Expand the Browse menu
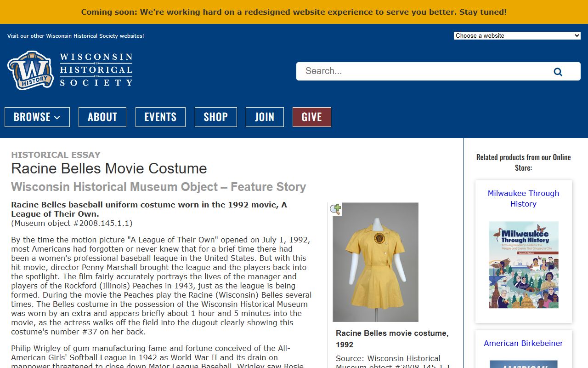Screen dimensions: 588x368 point(37,117)
